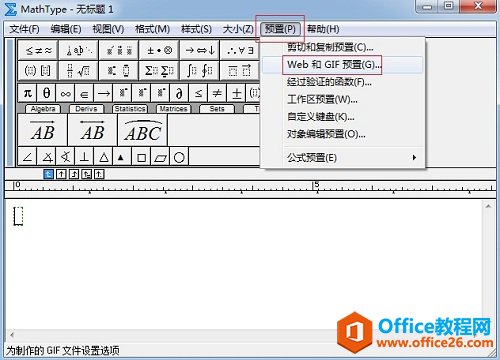The height and width of the screenshot is (360, 500).
Task: Insert the partial derivative symbol
Action: (x=179, y=93)
